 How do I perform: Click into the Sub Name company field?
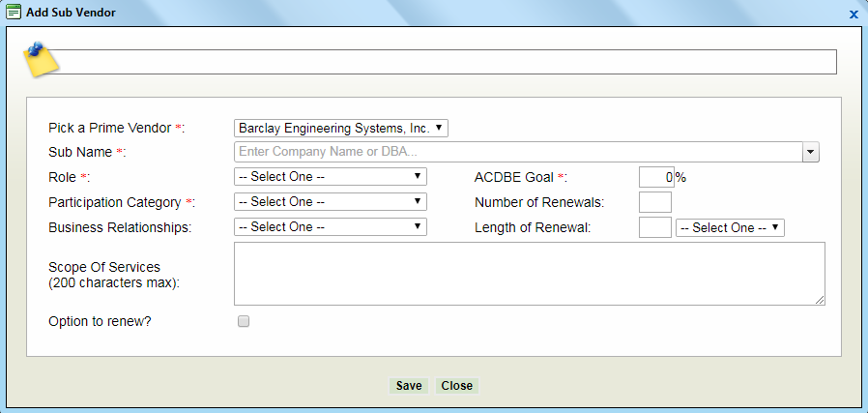pos(517,152)
